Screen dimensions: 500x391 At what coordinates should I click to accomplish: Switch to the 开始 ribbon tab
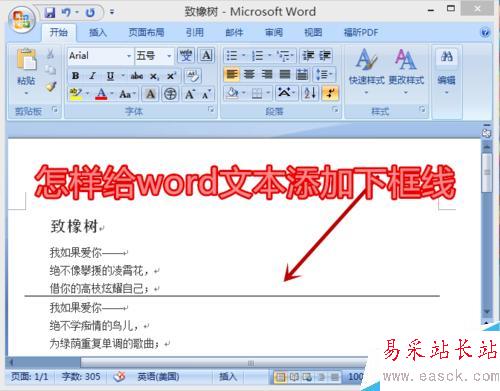click(59, 32)
